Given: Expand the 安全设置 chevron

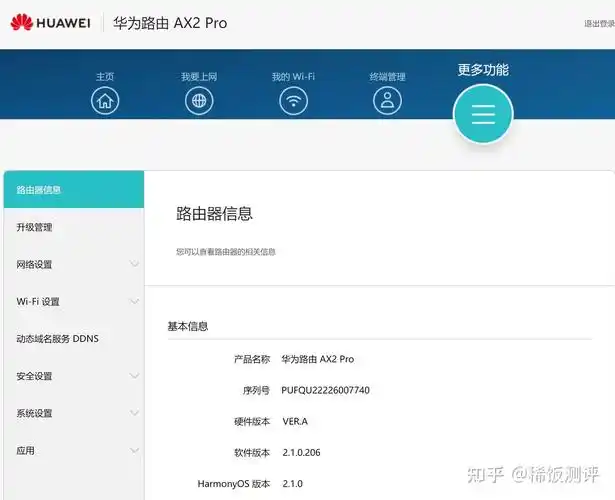Looking at the screenshot, I should coord(134,376).
